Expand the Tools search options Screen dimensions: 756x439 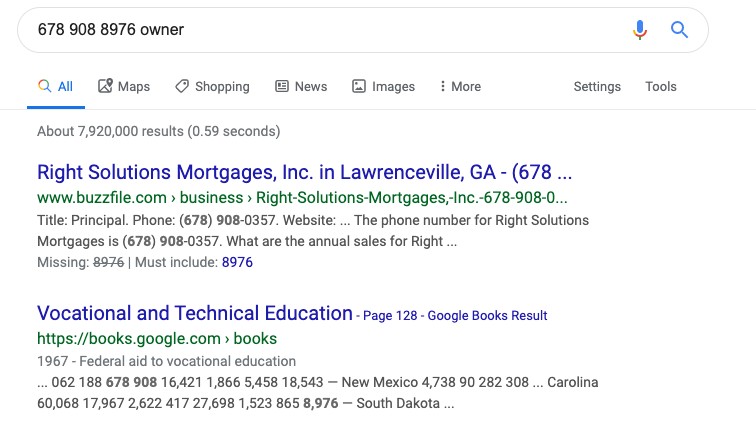(661, 86)
